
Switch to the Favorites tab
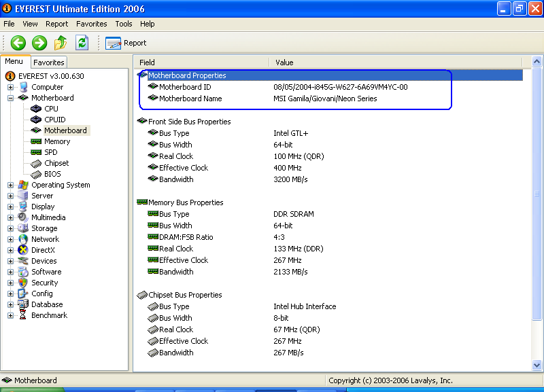coord(49,63)
